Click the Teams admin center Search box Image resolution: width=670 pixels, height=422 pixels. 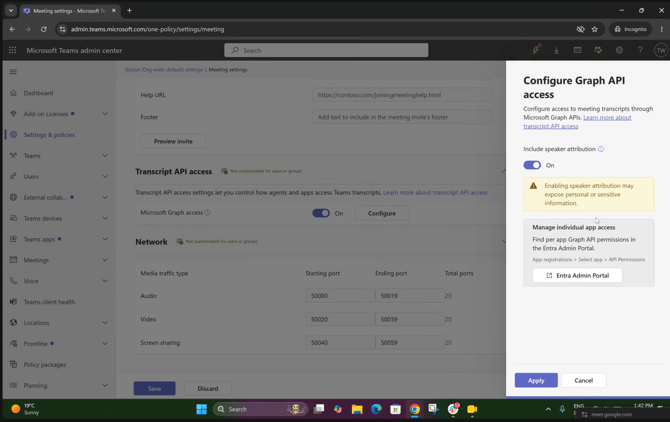click(326, 50)
